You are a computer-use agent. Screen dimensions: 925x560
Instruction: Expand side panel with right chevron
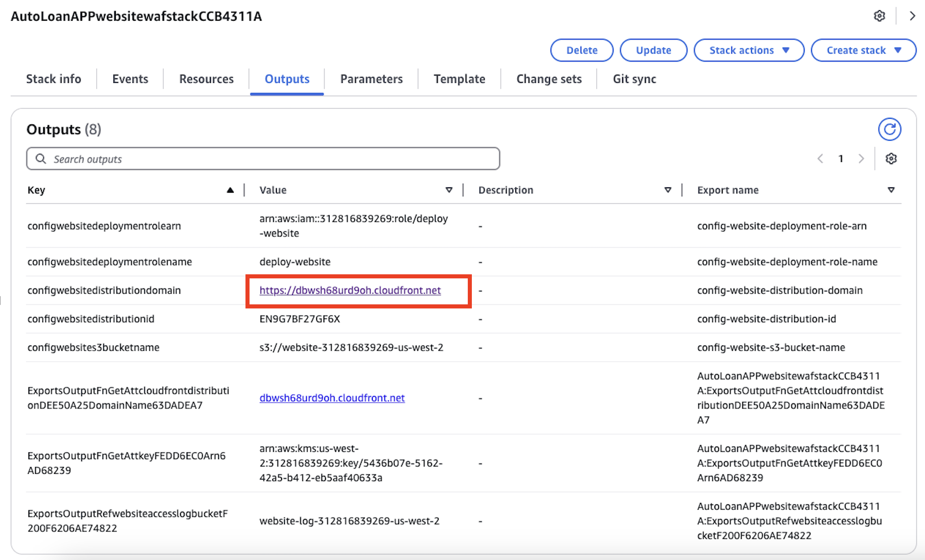(912, 16)
